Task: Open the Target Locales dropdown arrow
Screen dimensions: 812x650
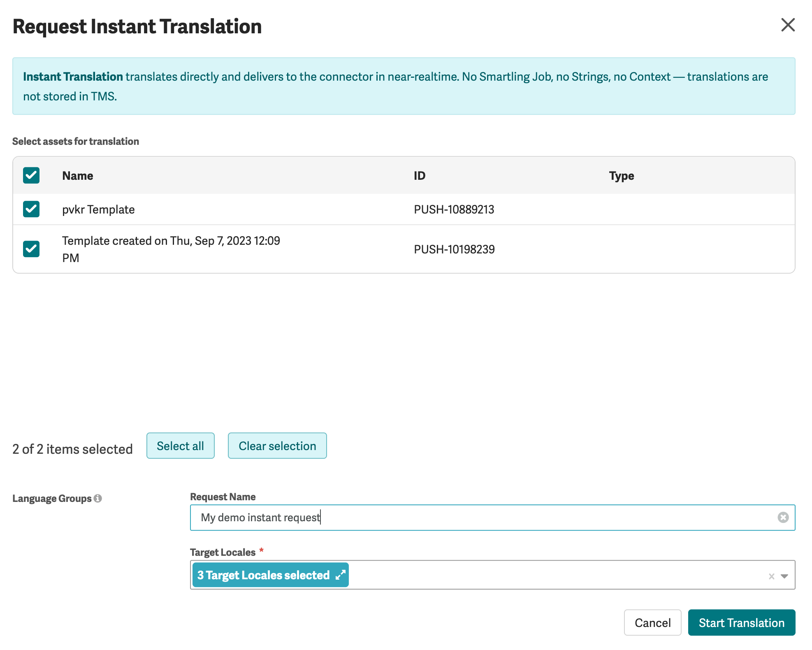Action: coord(784,576)
